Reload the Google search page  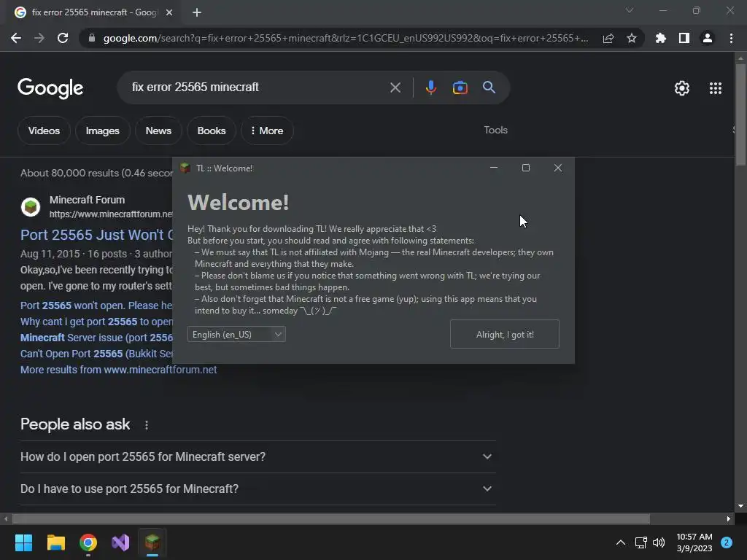point(63,38)
